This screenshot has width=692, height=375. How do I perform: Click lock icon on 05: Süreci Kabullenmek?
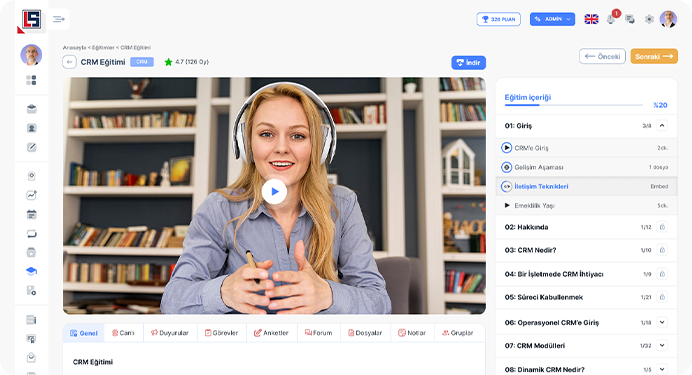tap(662, 297)
